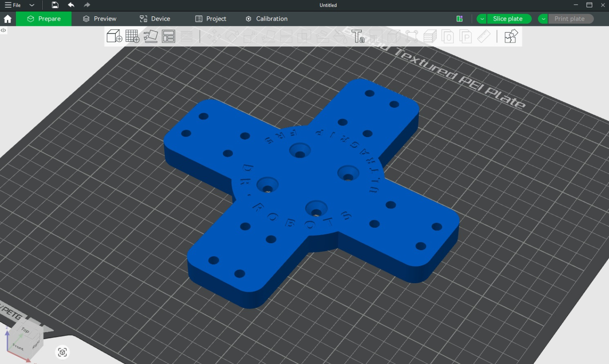609x364 pixels.
Task: Expand the Slice plate dropdown arrow
Action: tap(482, 19)
